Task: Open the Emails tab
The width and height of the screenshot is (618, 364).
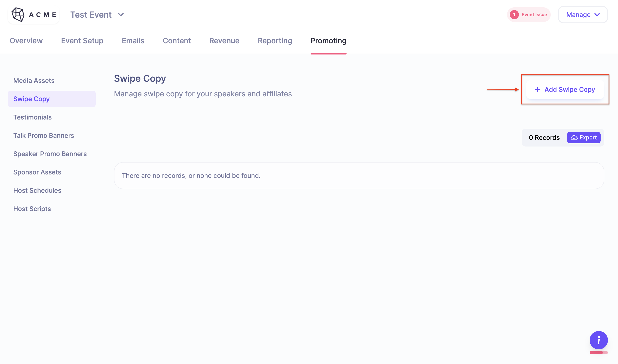Action: coord(133,41)
